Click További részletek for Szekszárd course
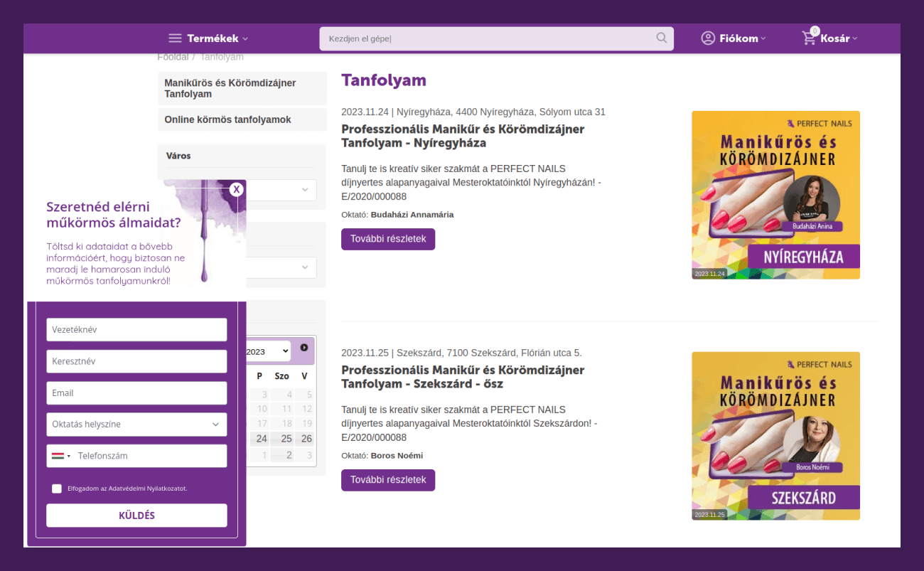This screenshot has height=571, width=924. click(388, 480)
